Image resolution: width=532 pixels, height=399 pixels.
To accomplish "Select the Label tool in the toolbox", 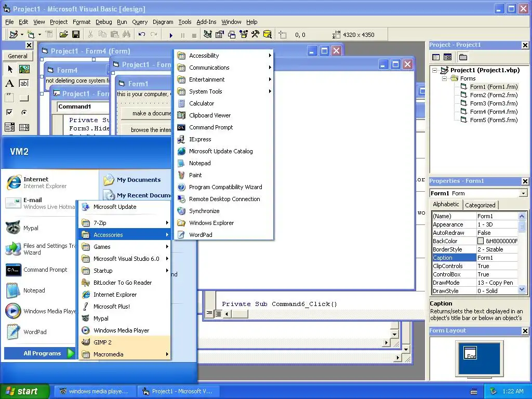I will pyautogui.click(x=10, y=84).
